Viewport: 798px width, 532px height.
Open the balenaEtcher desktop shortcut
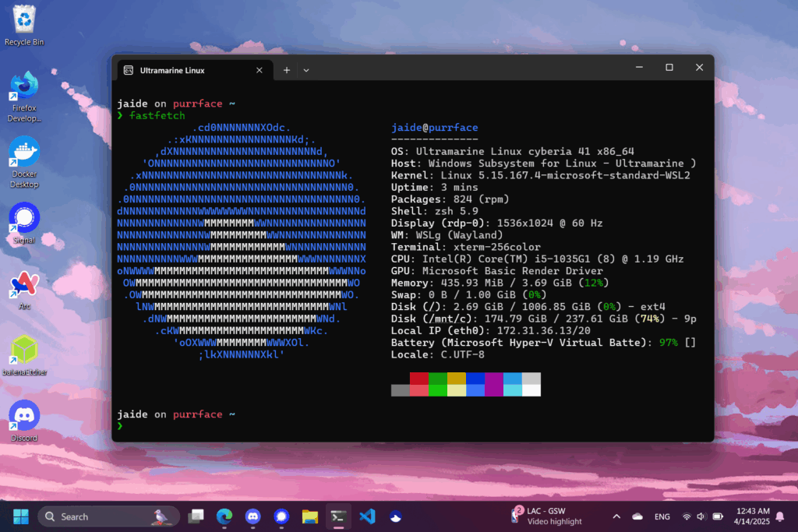coord(24,355)
